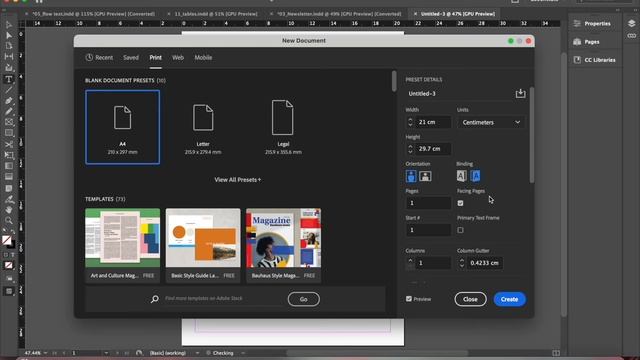640x360 pixels.
Task: Adjust the Columns stepper arrows
Action: pos(410,263)
